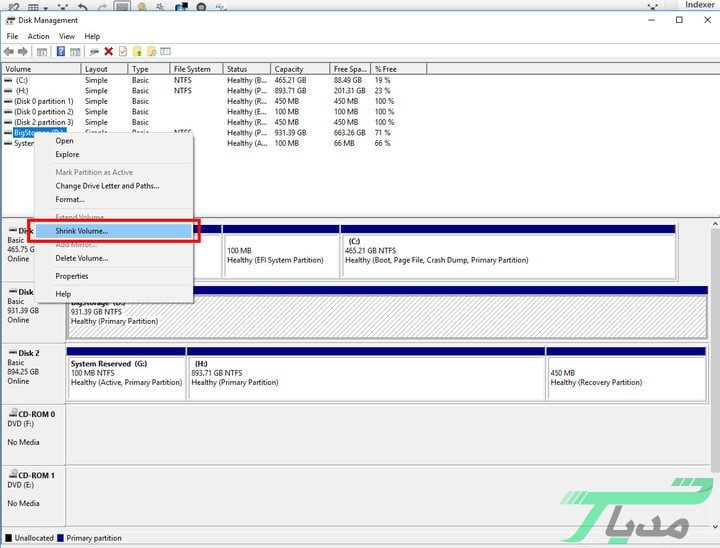This screenshot has height=548, width=720.
Task: Choose Shrink Volume from context menu
Action: 82,231
